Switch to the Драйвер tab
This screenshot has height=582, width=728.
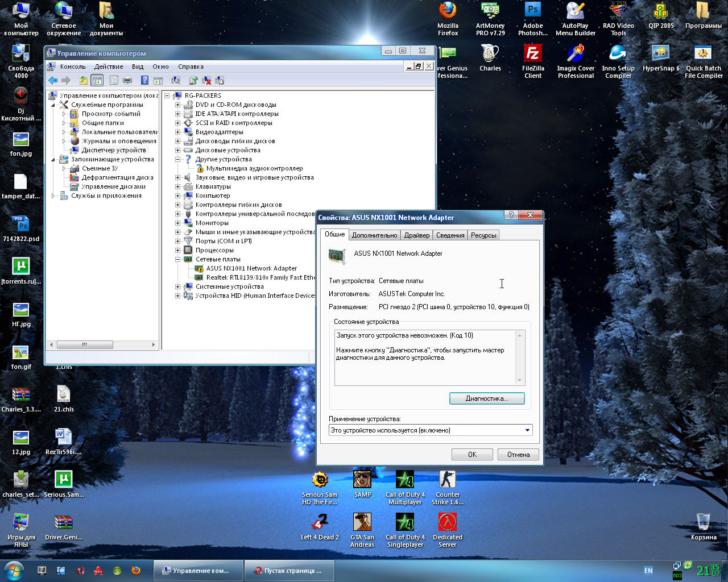click(417, 235)
